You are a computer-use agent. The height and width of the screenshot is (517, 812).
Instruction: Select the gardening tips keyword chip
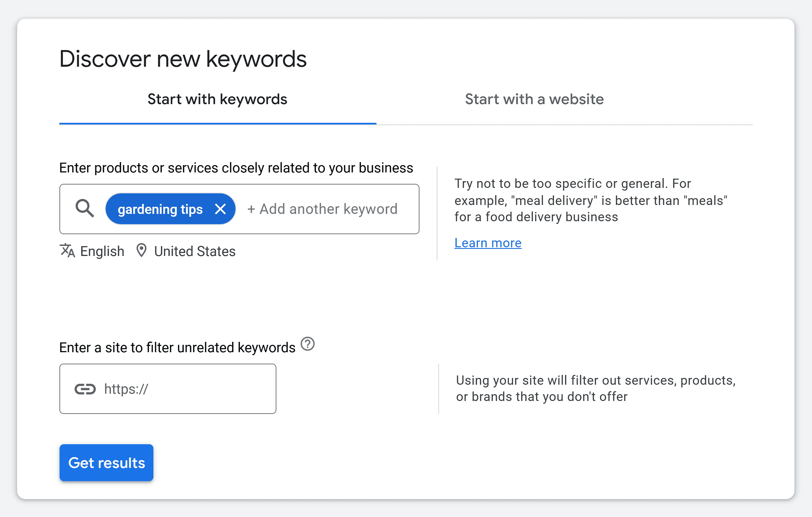(160, 209)
